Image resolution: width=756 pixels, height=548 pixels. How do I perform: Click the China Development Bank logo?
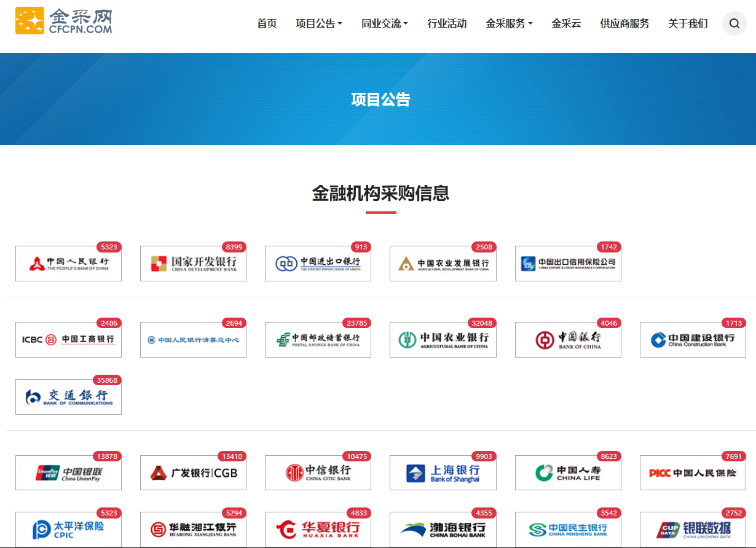pyautogui.click(x=193, y=264)
